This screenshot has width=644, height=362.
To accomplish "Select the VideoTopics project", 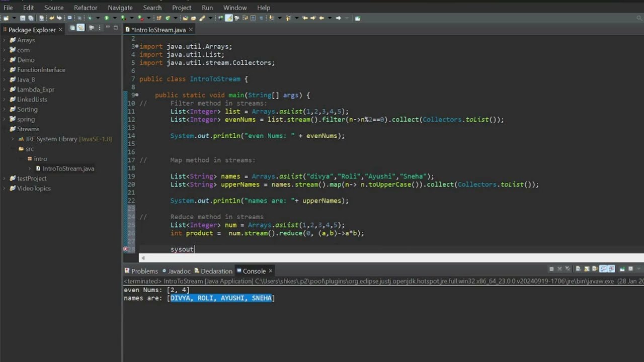I will click(34, 188).
